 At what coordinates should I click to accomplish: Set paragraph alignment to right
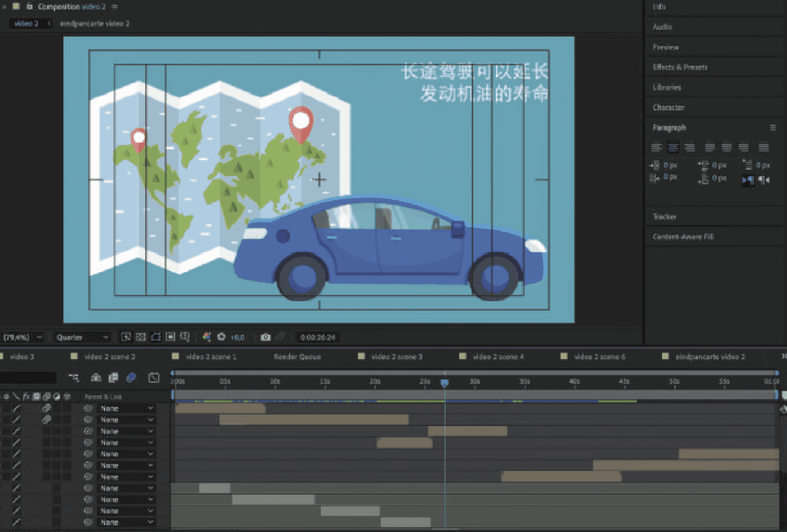(690, 147)
